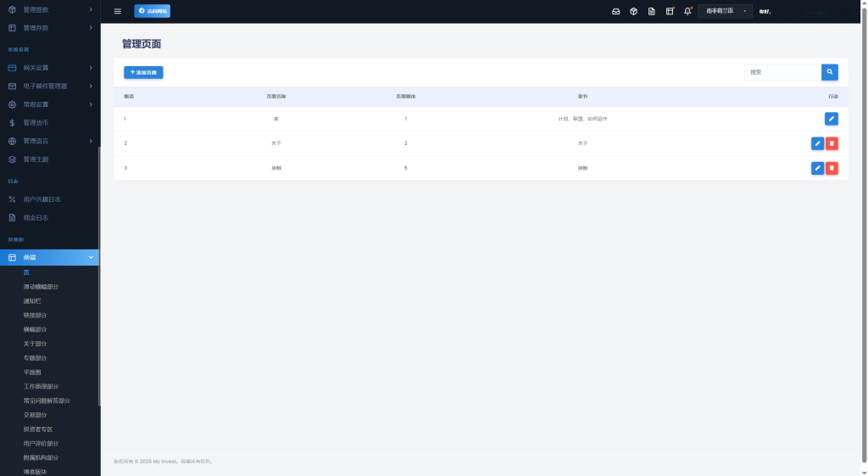Click the 计划、联盟、如何运作 cell
This screenshot has width=868, height=476.
(x=582, y=119)
